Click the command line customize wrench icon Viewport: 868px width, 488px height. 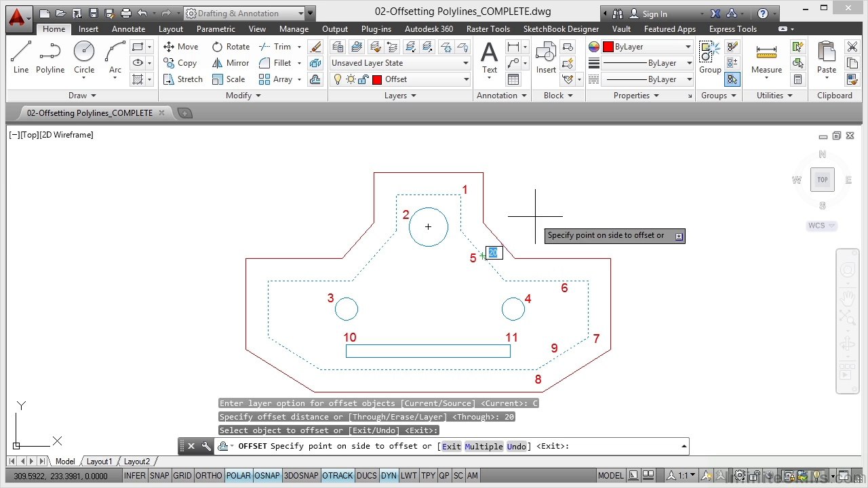[x=206, y=446]
